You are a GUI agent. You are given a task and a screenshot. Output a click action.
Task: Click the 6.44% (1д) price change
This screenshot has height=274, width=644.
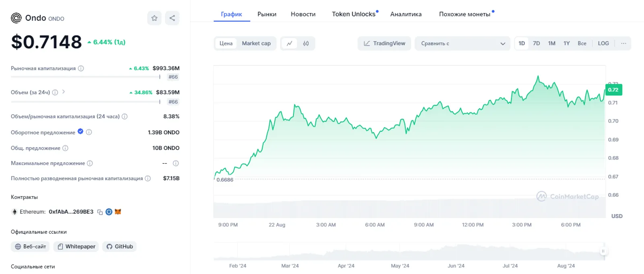coord(107,42)
